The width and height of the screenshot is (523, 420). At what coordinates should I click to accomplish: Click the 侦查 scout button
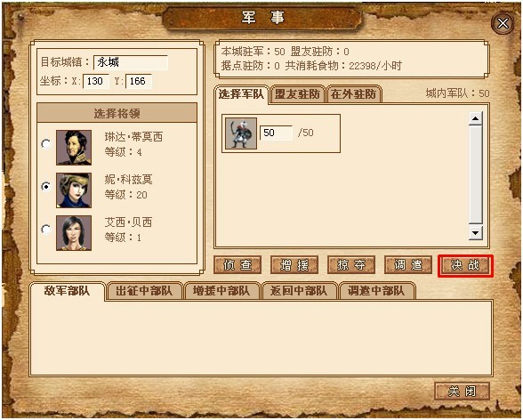(x=237, y=265)
